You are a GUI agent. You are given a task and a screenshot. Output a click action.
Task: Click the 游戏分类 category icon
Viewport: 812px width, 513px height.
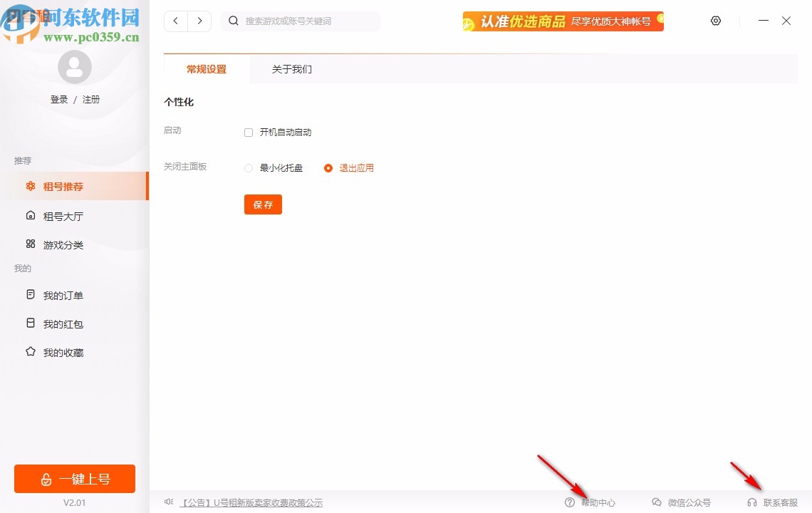click(x=31, y=244)
